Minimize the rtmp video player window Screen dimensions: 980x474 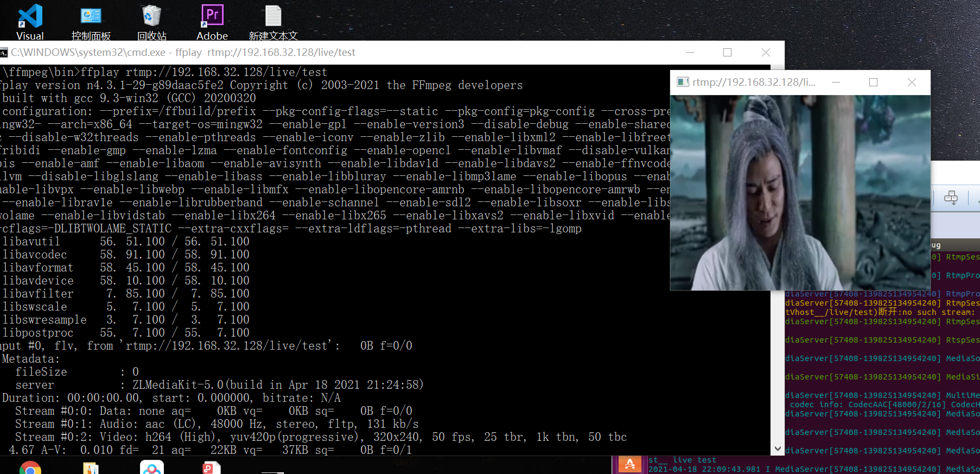[836, 82]
